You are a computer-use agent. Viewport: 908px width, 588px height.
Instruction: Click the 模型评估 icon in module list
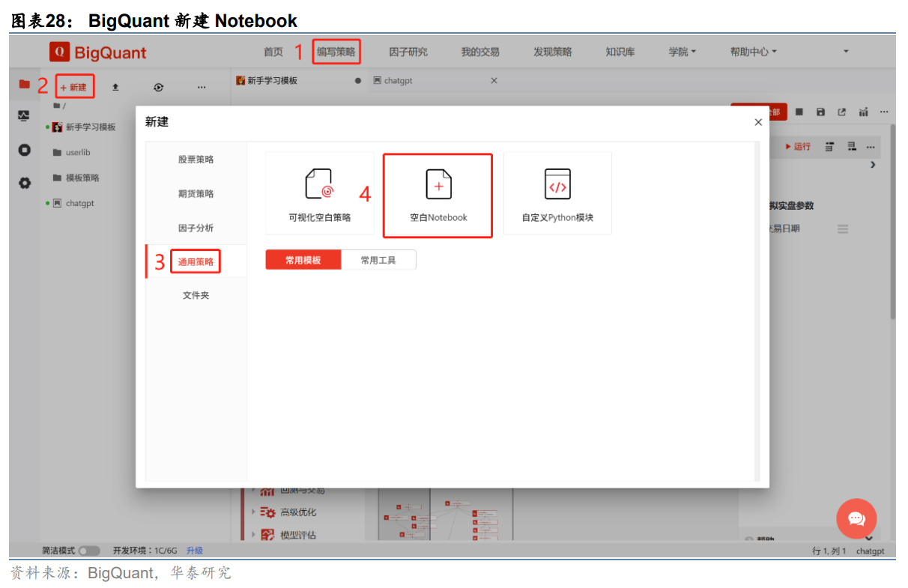pos(267,535)
